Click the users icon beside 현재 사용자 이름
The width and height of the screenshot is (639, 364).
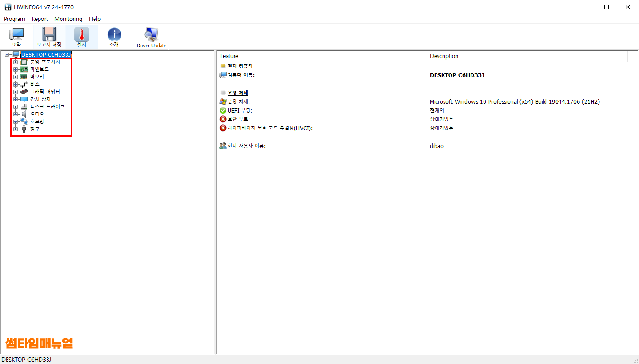point(223,146)
